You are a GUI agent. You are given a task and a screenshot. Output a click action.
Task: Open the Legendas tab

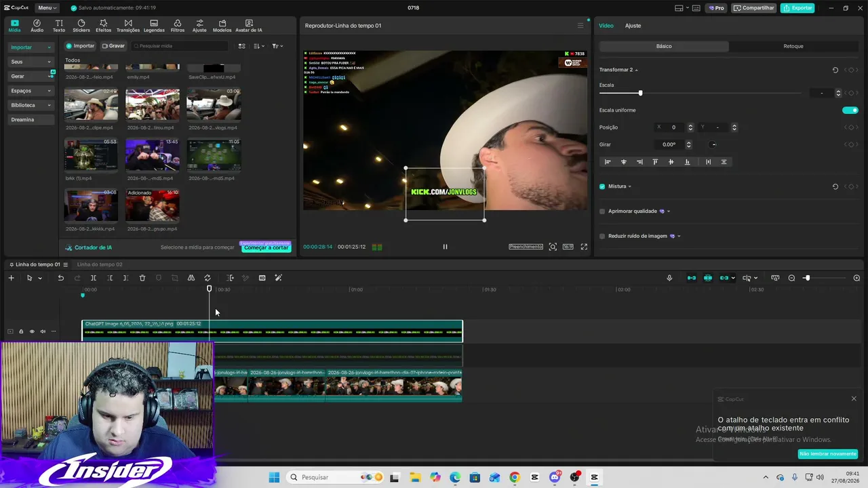(x=154, y=26)
